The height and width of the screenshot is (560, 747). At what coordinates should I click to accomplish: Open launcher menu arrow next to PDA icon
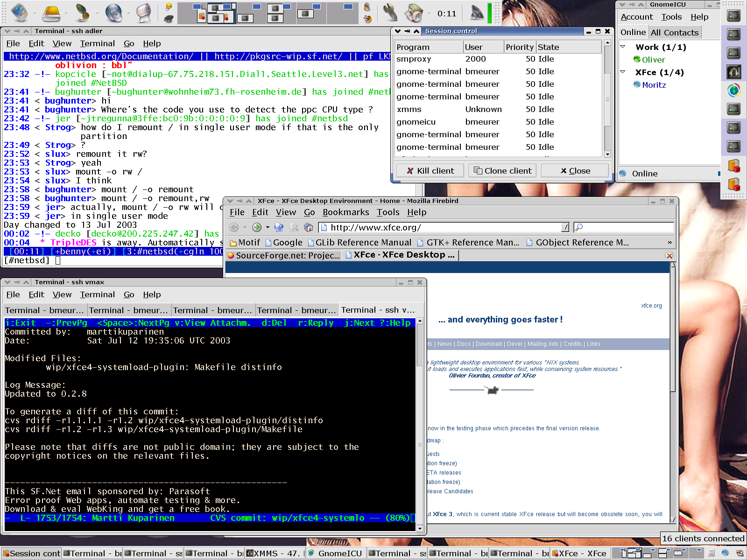point(35,13)
